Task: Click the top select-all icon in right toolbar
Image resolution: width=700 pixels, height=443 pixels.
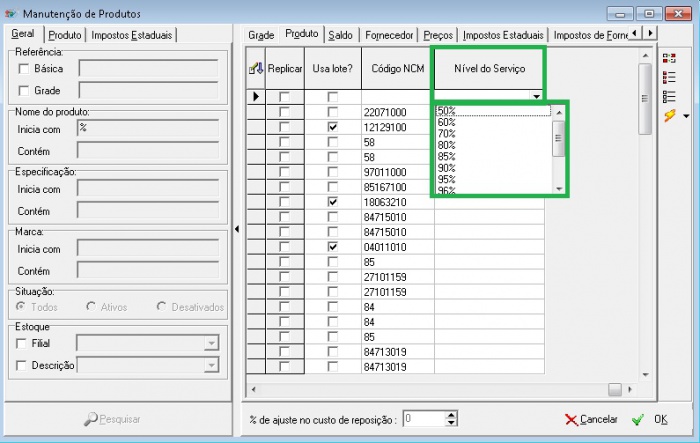Action: click(x=669, y=58)
